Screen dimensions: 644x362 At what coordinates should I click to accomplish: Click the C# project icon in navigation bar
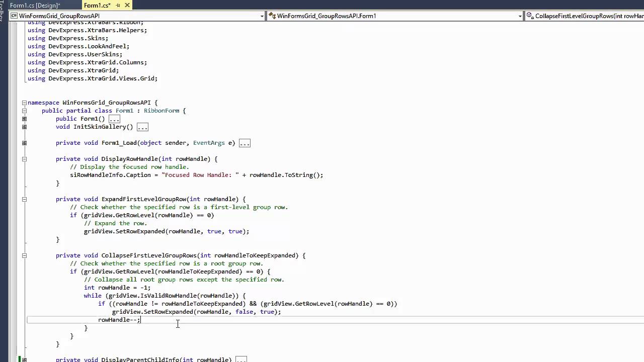[14, 16]
